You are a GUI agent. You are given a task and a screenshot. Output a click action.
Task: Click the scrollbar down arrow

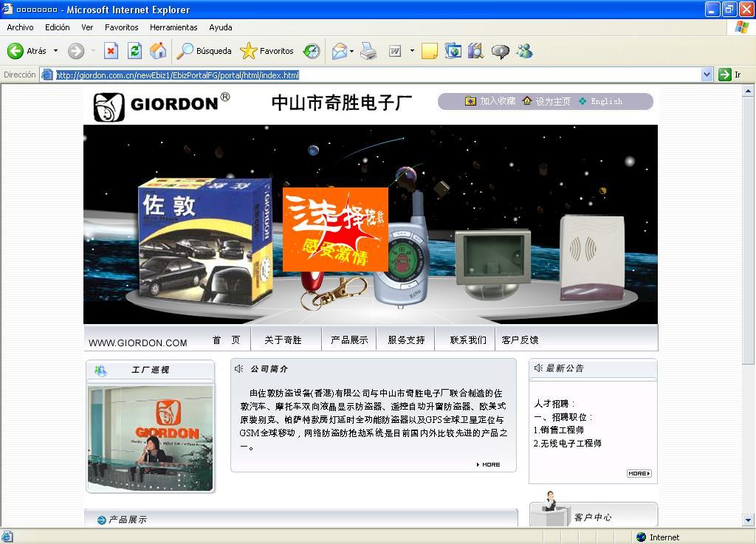pos(749,520)
